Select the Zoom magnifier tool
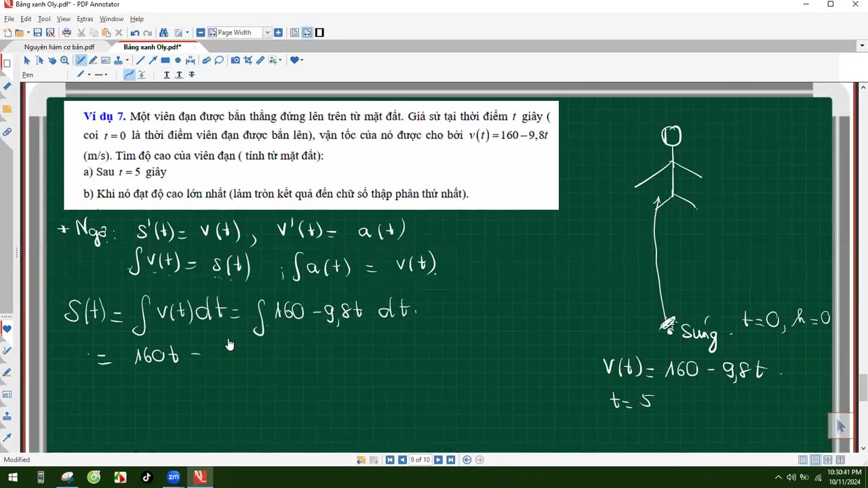This screenshot has height=488, width=868. (x=64, y=60)
